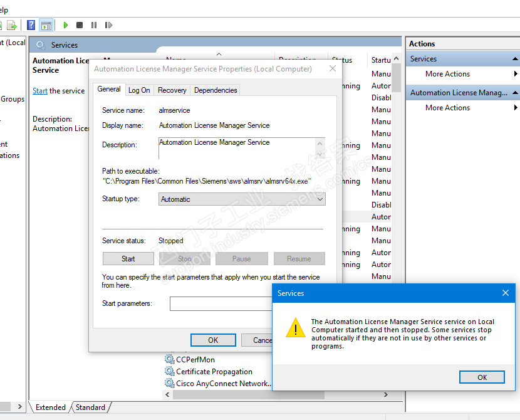The height and width of the screenshot is (420, 520).
Task: Click the horizontal scrollbar left arrow
Action: (x=167, y=394)
